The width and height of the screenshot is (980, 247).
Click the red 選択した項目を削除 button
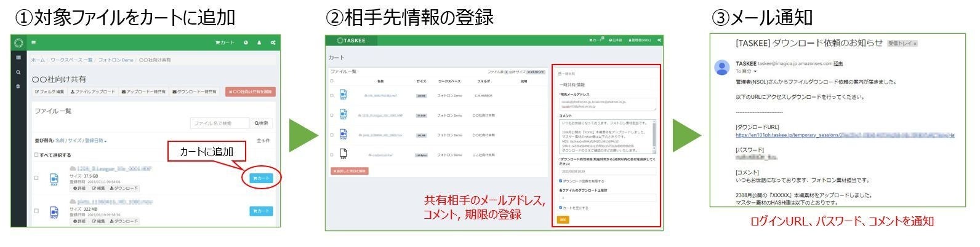pos(350,171)
